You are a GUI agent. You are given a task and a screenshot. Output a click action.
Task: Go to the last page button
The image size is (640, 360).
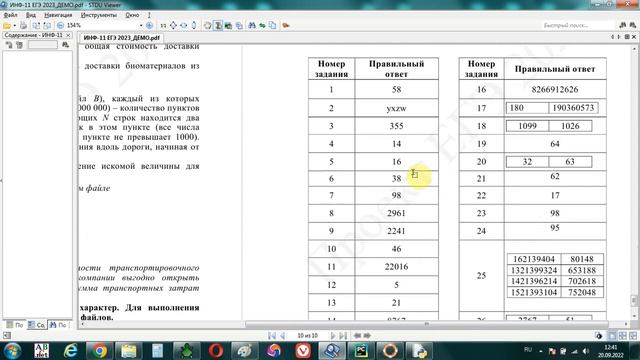click(343, 336)
